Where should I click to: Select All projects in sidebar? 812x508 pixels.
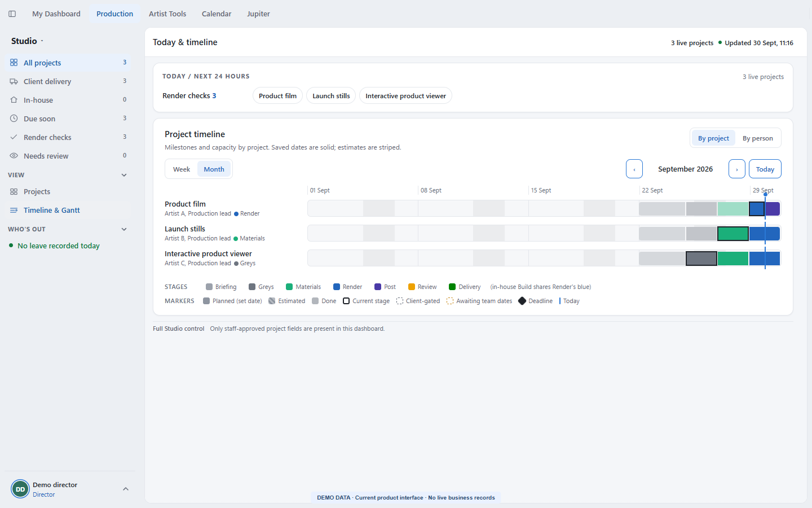[69, 63]
